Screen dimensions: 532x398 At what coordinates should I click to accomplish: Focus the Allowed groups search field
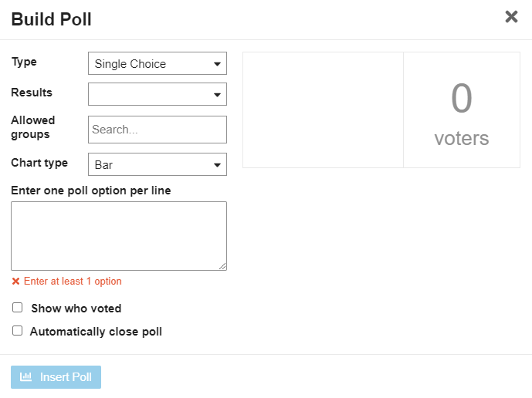(x=158, y=130)
